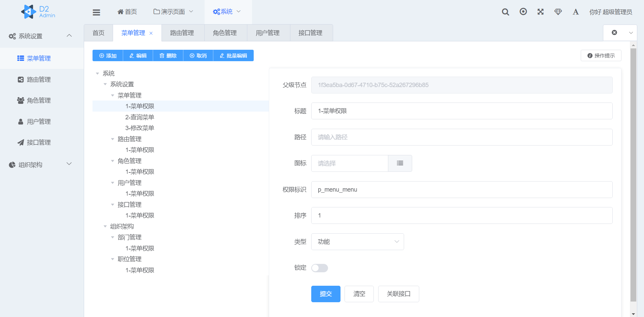644x317 pixels.
Task: Toggle fullscreen mode with the expand icon
Action: (540, 12)
